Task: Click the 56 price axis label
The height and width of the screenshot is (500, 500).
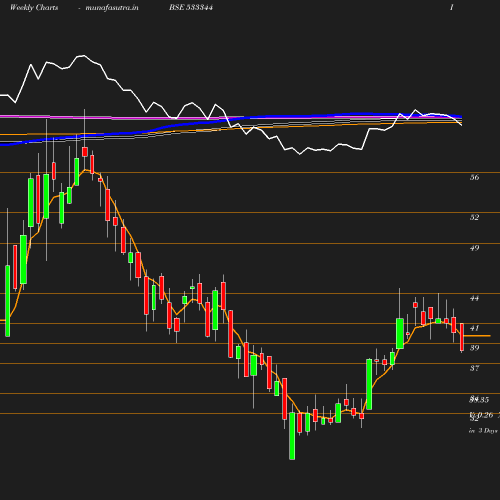Action: pyautogui.click(x=474, y=177)
